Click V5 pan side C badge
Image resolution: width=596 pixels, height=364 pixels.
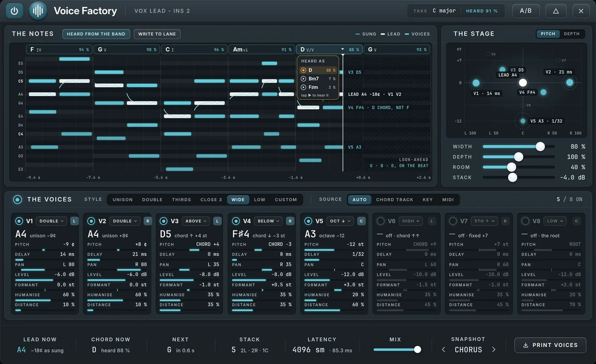point(361,221)
